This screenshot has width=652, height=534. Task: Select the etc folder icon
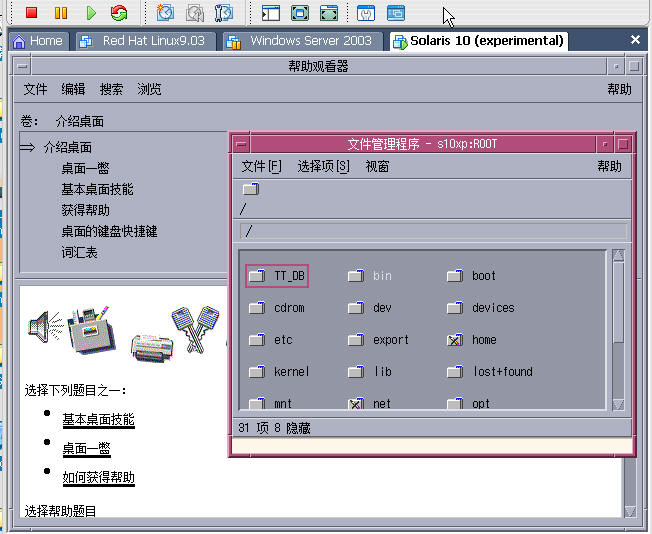pyautogui.click(x=257, y=340)
